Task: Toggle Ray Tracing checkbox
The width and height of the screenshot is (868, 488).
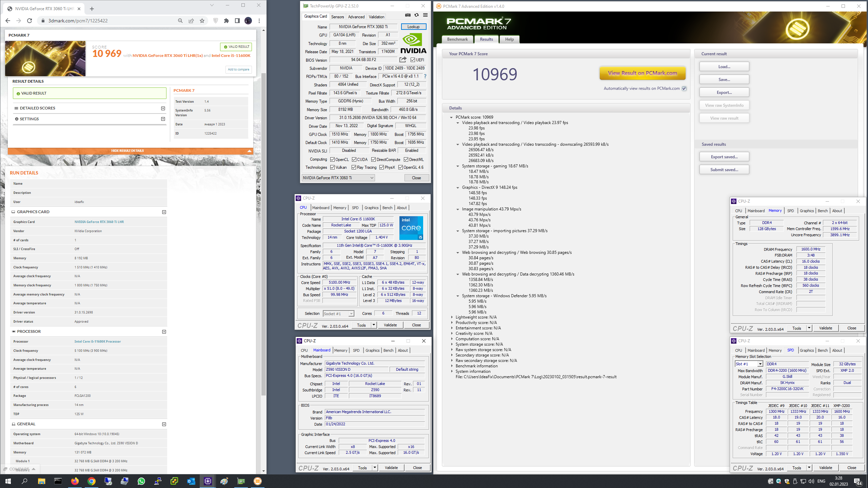Action: [x=354, y=167]
